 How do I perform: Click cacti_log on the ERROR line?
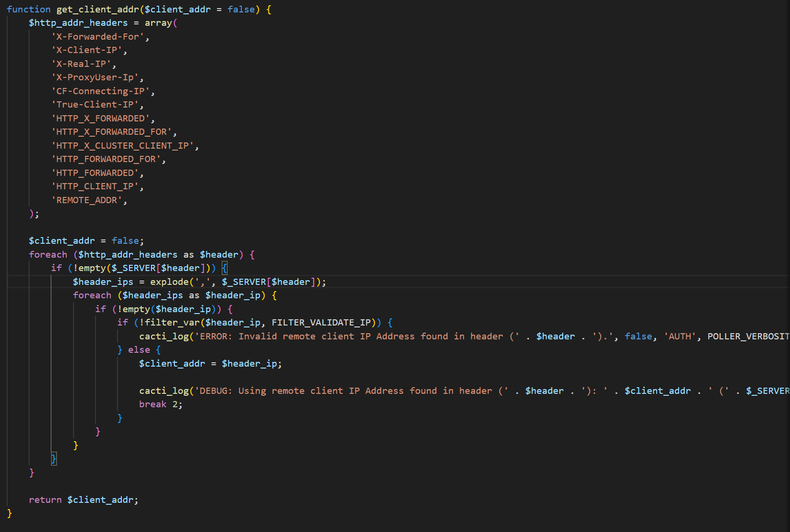point(164,337)
